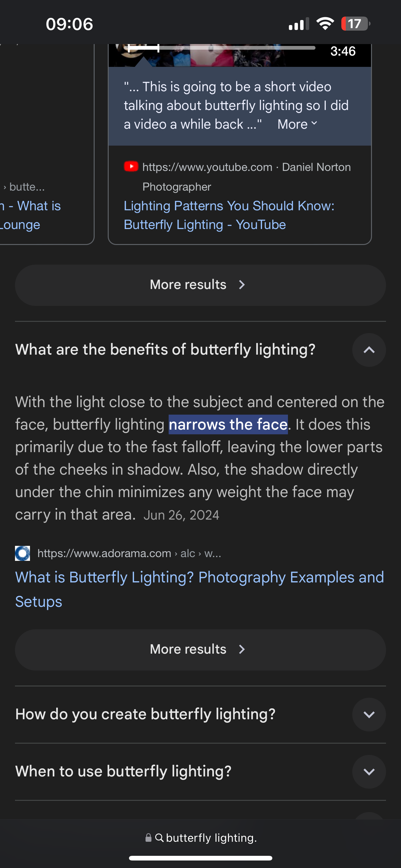
Task: Tap More results below the adorama answer
Action: (200, 650)
